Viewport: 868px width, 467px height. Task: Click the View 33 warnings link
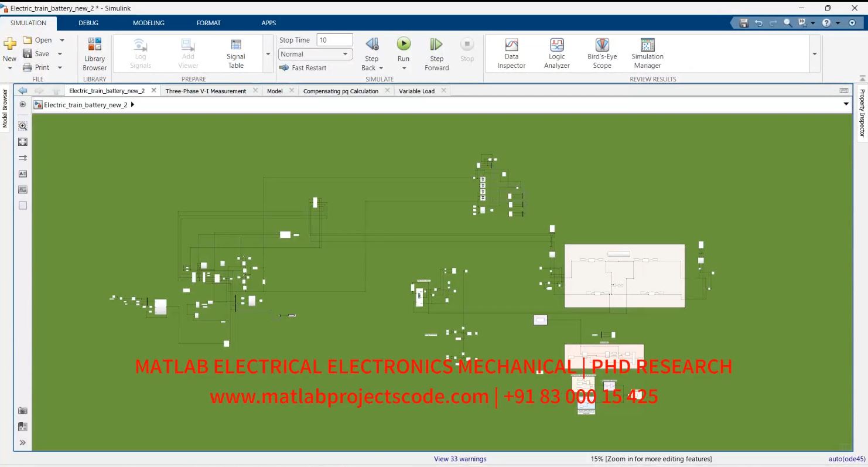460,459
